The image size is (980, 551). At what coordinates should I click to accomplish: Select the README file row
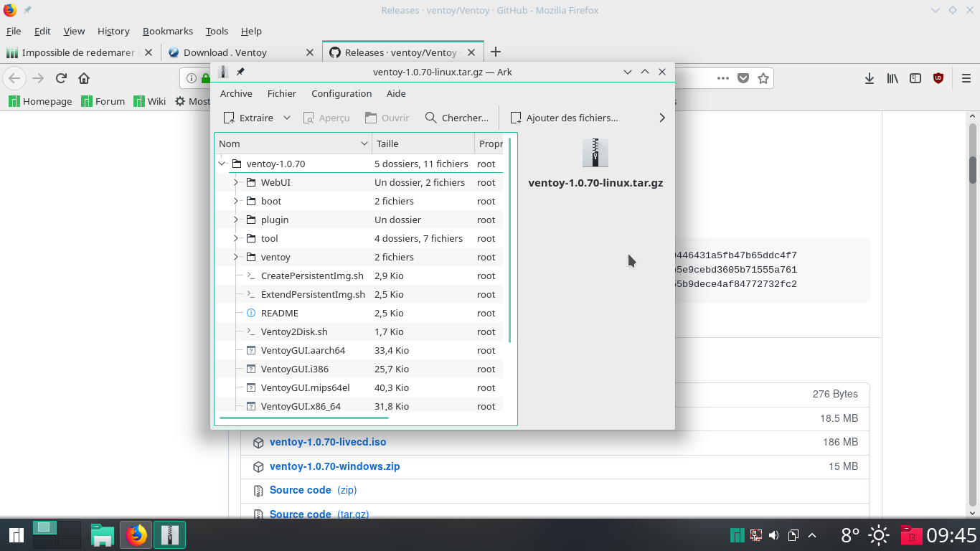point(359,313)
